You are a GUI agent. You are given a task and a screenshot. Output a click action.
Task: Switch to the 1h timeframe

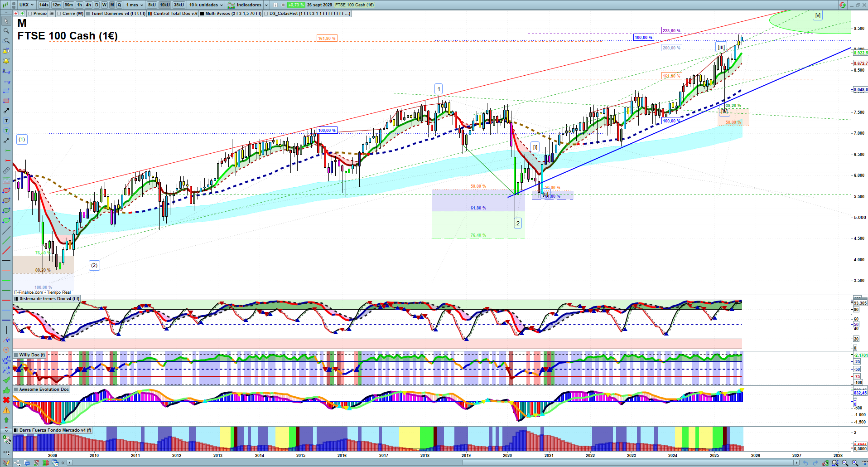[80, 5]
